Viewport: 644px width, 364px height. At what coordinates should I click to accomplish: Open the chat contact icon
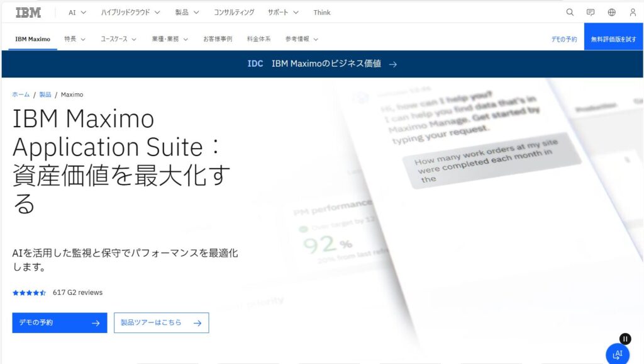[591, 12]
